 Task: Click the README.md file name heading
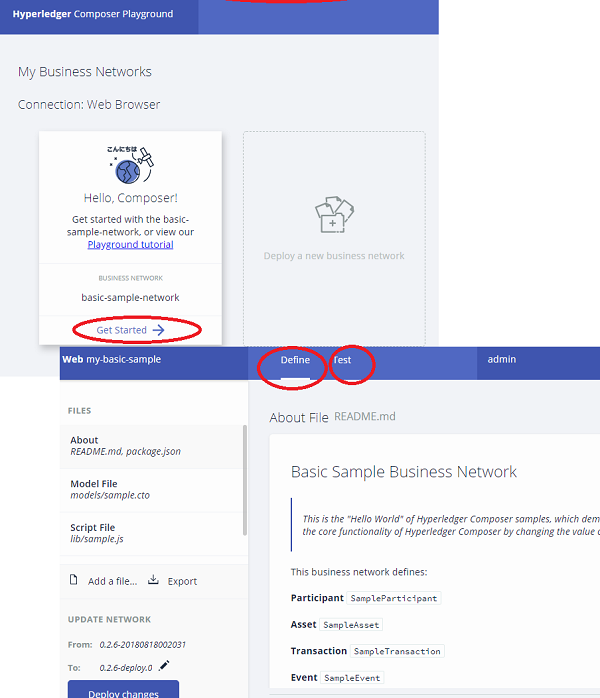tap(365, 417)
